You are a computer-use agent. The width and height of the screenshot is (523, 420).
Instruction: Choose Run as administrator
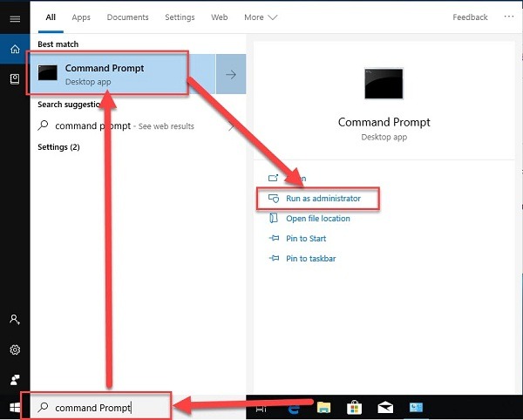coord(323,199)
